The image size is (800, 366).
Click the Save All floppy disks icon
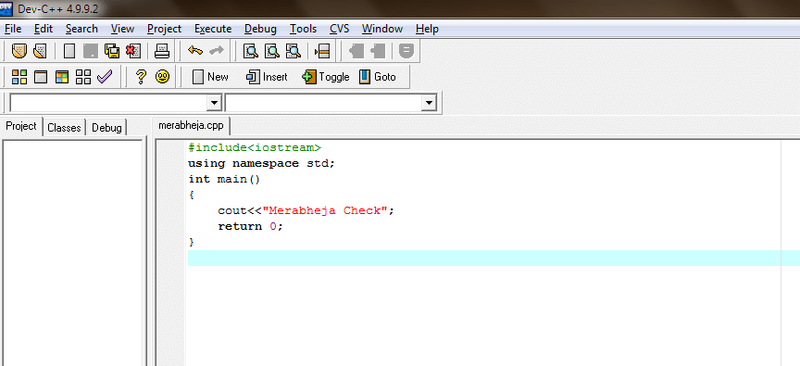112,51
